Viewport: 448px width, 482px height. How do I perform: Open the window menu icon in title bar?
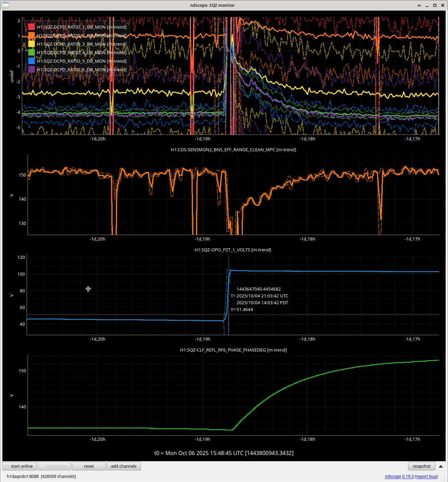(5, 5)
